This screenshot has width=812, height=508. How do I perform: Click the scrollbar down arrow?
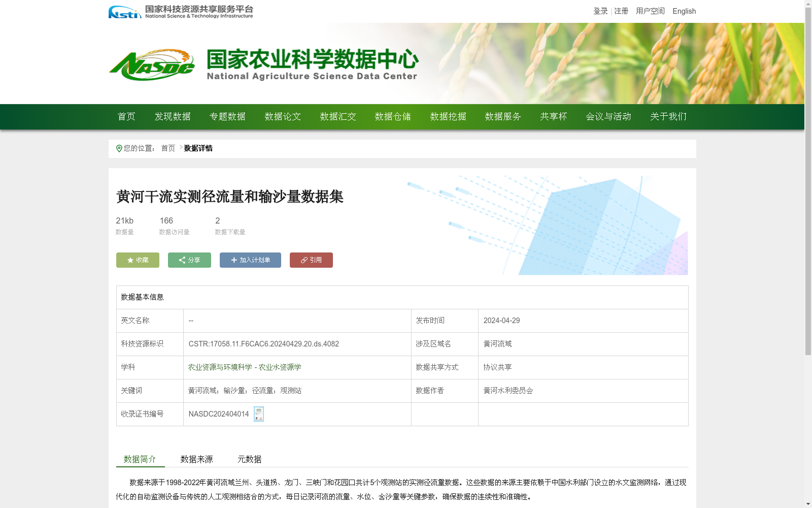click(x=808, y=504)
